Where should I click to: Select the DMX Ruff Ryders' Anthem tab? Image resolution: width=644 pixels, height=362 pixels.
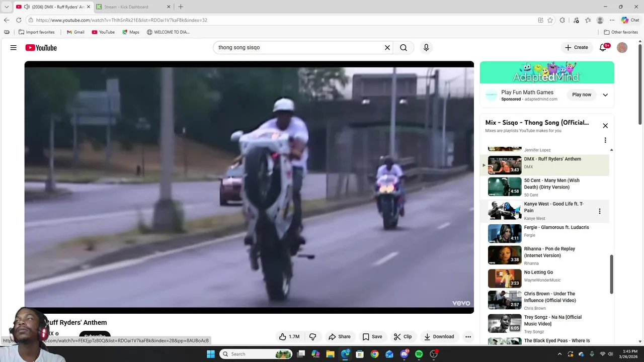53,7
